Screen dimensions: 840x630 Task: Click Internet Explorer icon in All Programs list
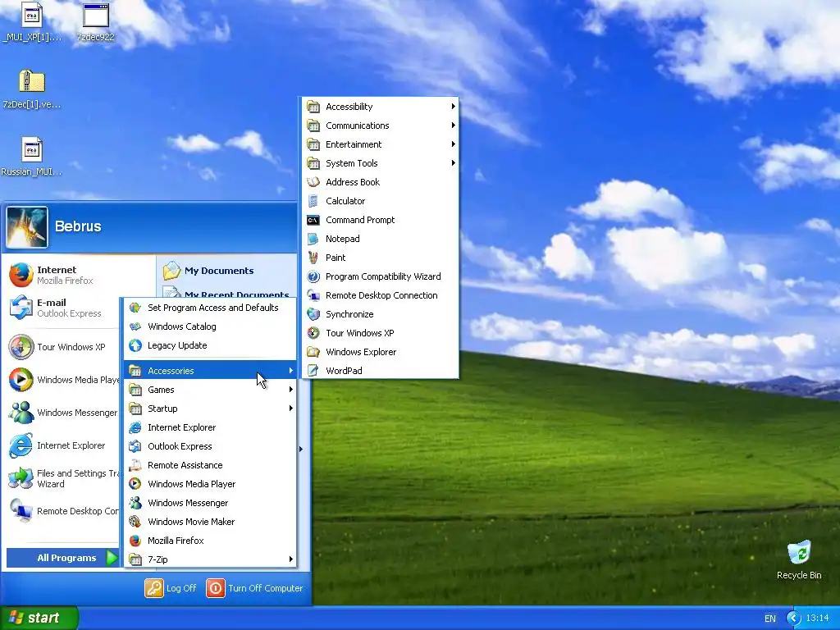point(135,427)
